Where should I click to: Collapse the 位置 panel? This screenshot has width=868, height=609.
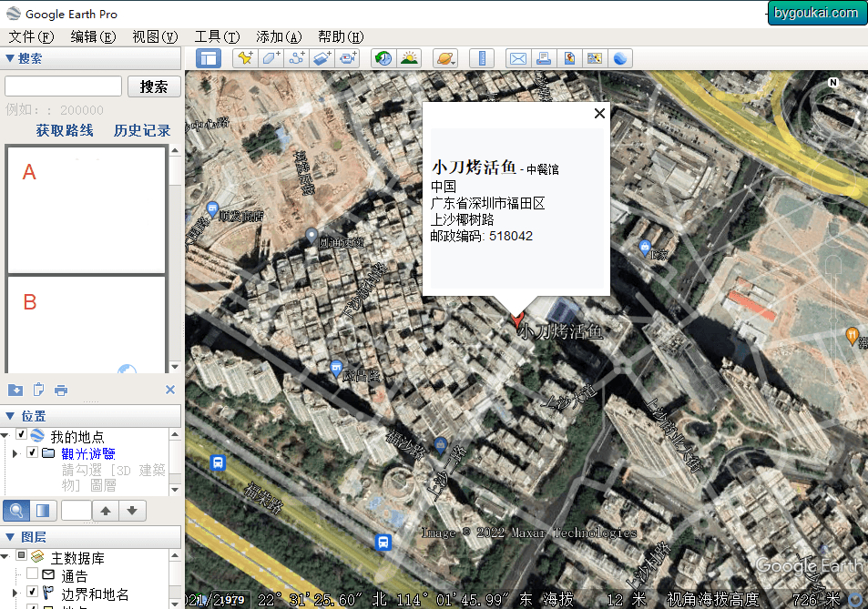(9, 415)
